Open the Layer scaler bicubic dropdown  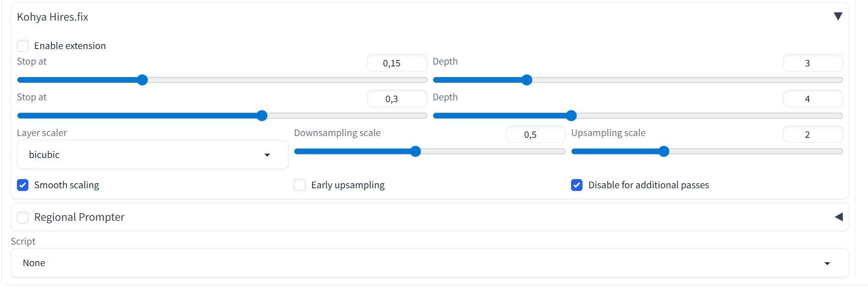153,155
